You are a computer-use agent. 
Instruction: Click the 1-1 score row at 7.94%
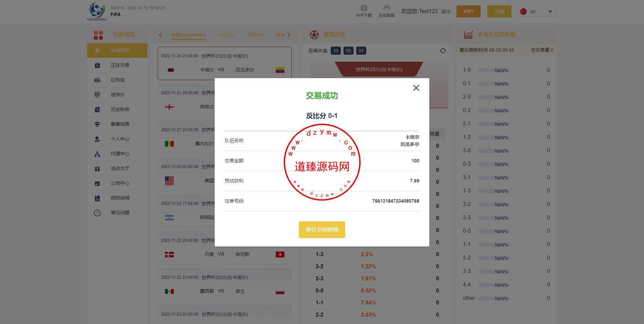tap(377, 303)
